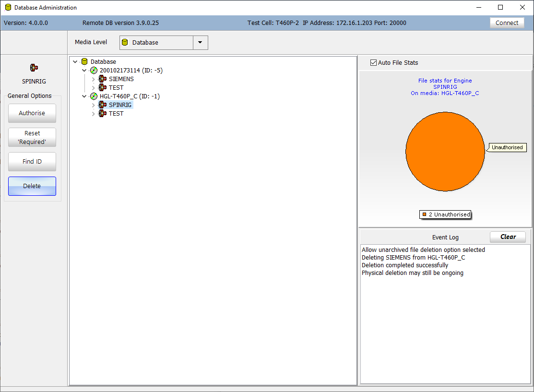Click the media disc icon for 200102173114
534x392 pixels.
coord(94,71)
